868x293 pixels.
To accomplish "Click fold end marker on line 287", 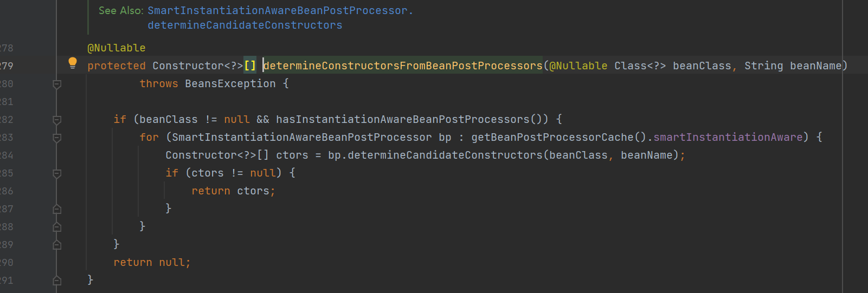I will 57,209.
